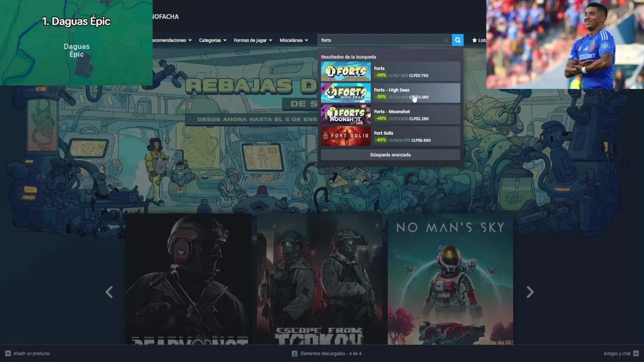Open the Recomendaciones dropdown menu
The height and width of the screenshot is (362, 644).
pos(172,40)
